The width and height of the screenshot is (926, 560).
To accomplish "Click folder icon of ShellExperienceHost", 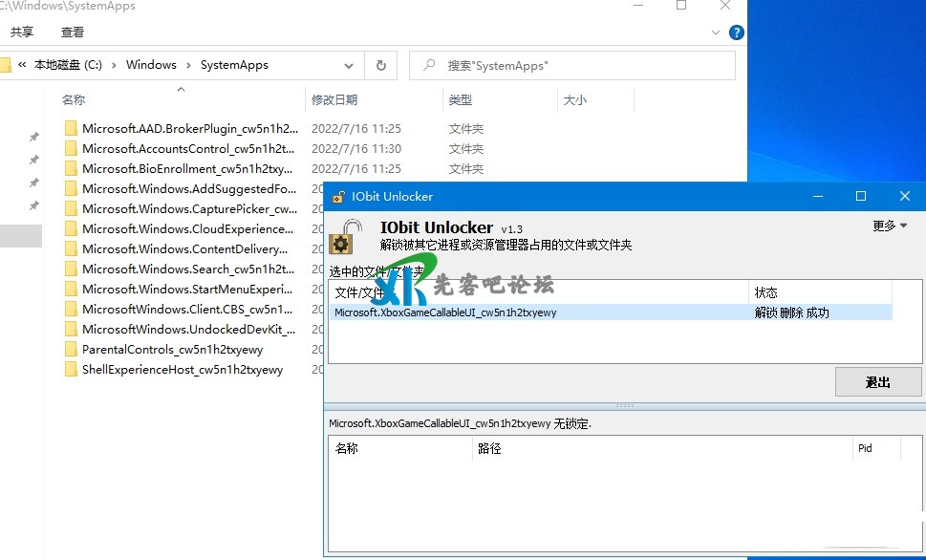I will pyautogui.click(x=71, y=370).
